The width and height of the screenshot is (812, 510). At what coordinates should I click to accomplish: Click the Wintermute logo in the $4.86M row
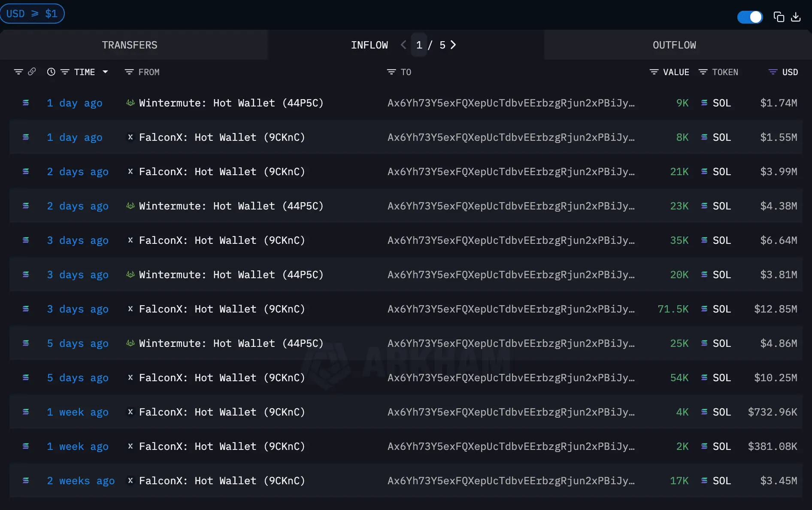click(130, 343)
